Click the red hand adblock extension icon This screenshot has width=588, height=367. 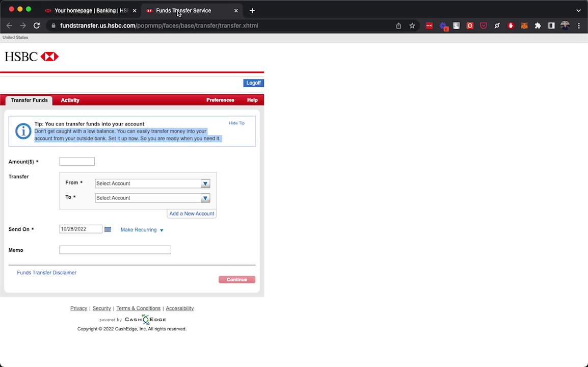tap(511, 25)
